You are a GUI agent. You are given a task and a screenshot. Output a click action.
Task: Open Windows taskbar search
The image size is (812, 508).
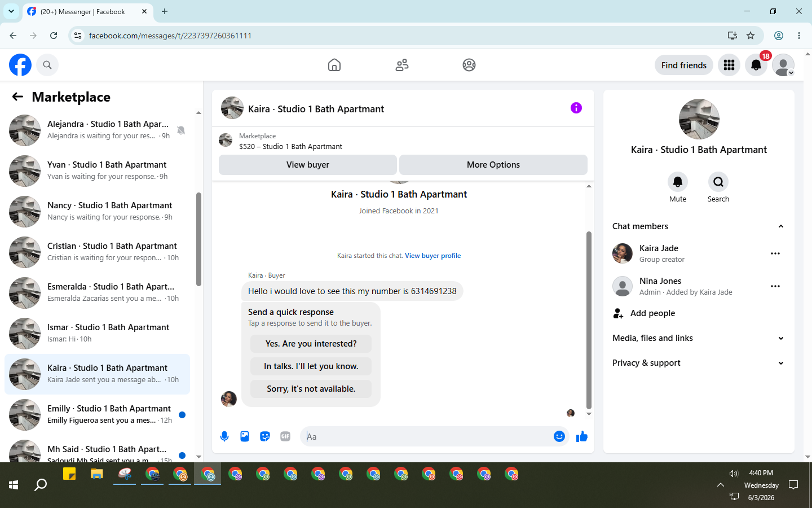coord(41,485)
